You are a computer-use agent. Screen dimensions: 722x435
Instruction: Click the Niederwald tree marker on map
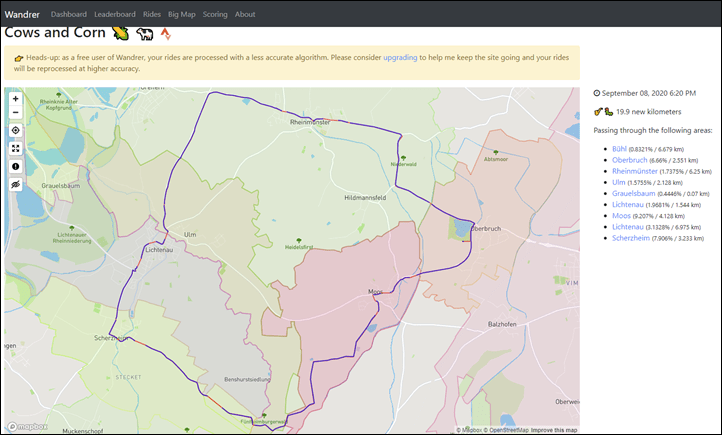pos(403,158)
